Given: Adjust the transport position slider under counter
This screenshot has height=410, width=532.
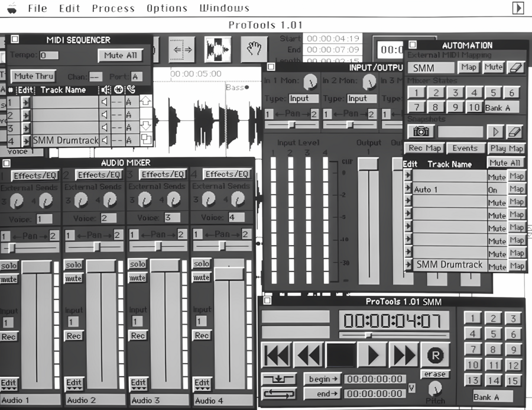Looking at the screenshot, I should (x=368, y=335).
